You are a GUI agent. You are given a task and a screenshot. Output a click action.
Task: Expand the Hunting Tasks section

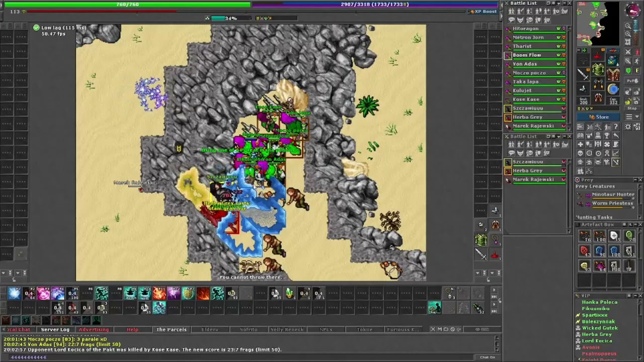594,217
